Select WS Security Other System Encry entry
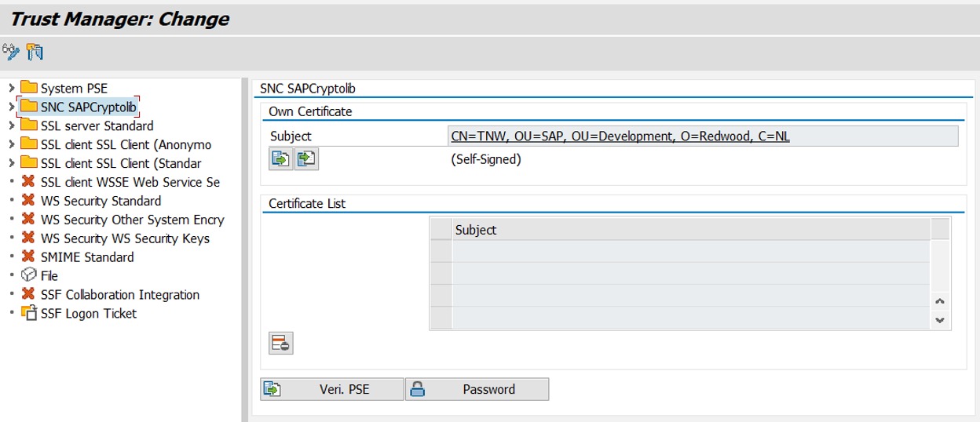 133,220
